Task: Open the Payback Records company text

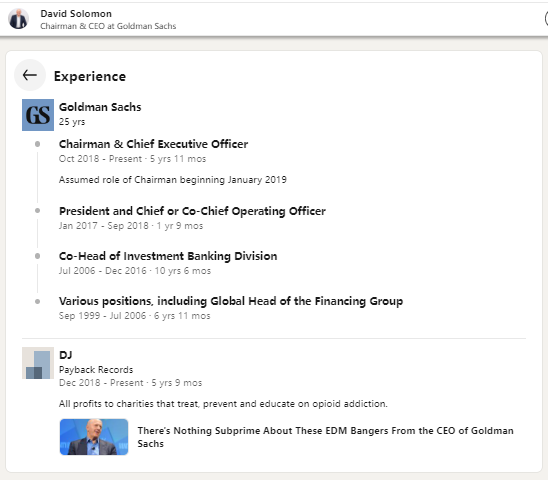Action: coord(96,370)
